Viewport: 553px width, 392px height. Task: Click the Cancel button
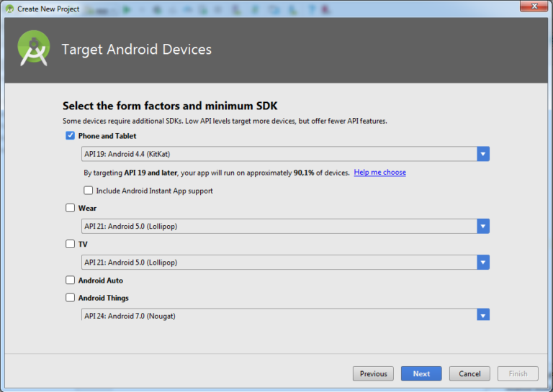pos(469,373)
